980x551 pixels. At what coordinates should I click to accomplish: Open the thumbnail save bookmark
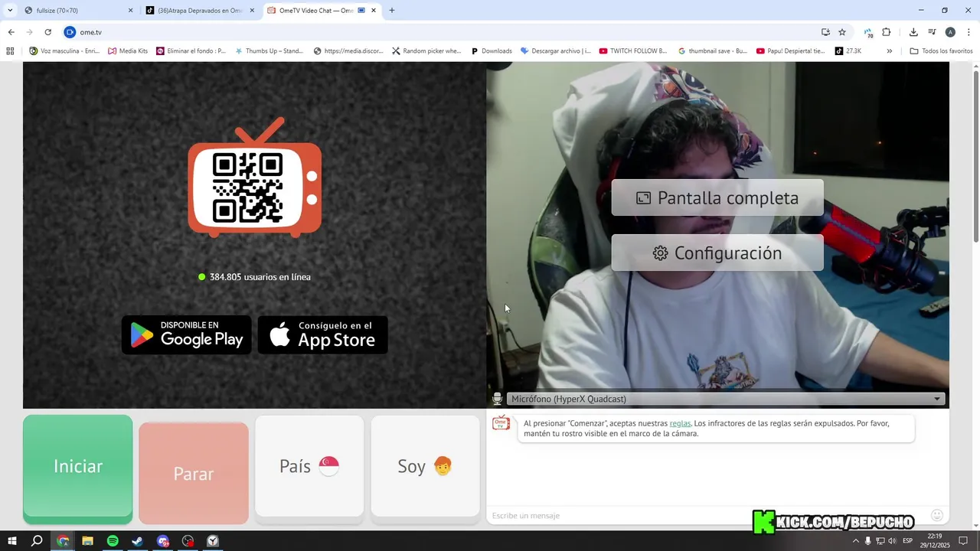click(x=713, y=51)
